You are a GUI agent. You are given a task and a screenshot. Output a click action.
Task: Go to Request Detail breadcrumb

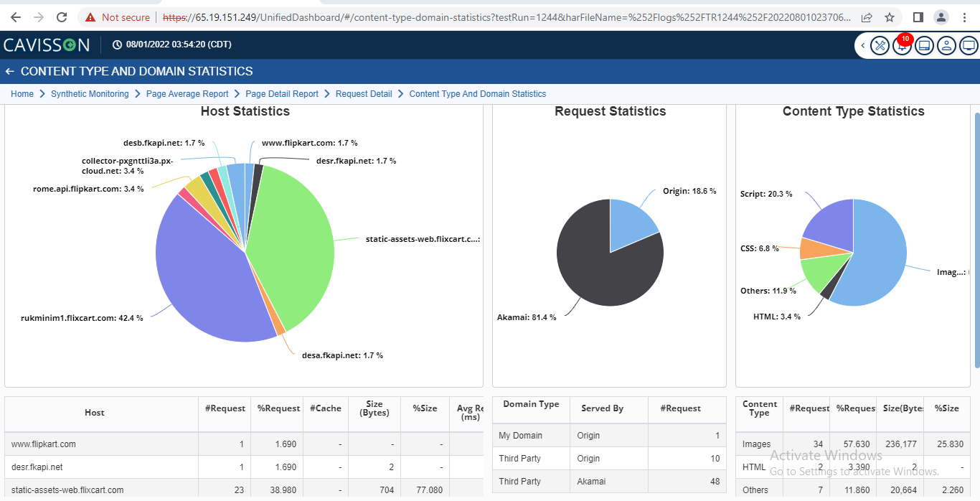pos(364,94)
